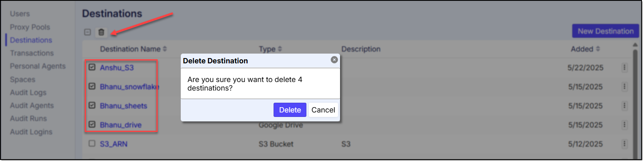Open the row options for Bhanu_sheets

(x=625, y=106)
